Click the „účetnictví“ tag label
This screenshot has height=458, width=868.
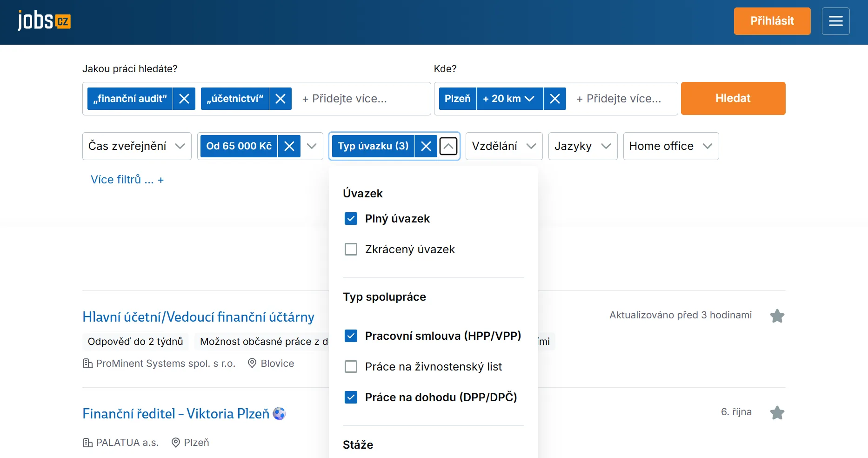point(235,99)
